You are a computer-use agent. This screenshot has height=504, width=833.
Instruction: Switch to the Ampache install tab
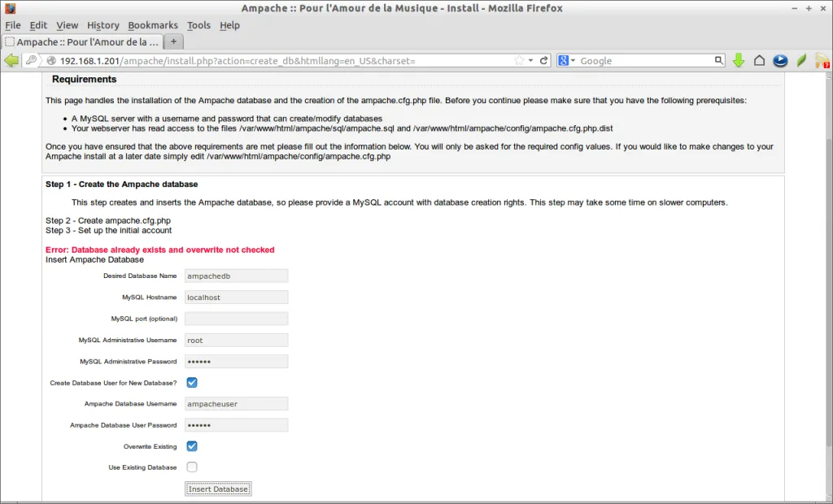pos(81,41)
